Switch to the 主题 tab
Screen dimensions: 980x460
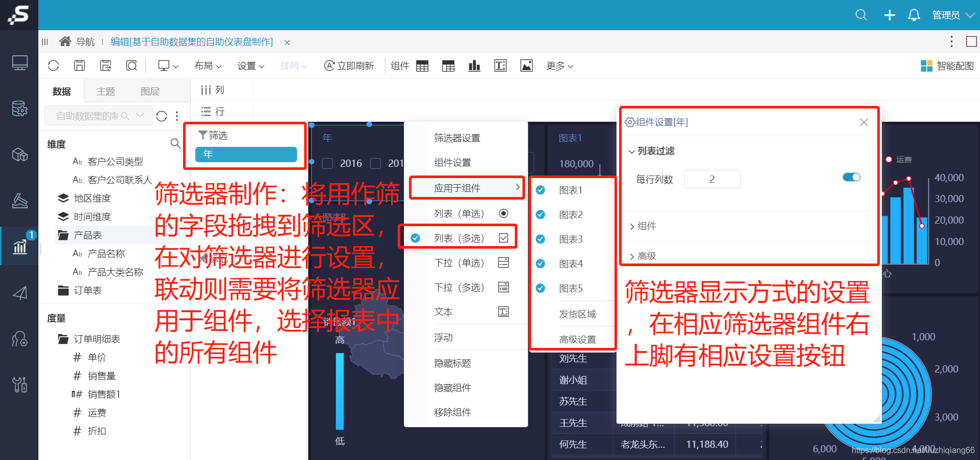[106, 91]
